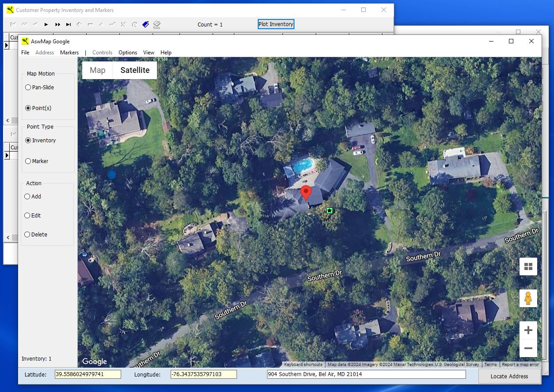Select the green inventory marker on map
This screenshot has width=554, height=392.
[x=329, y=211]
